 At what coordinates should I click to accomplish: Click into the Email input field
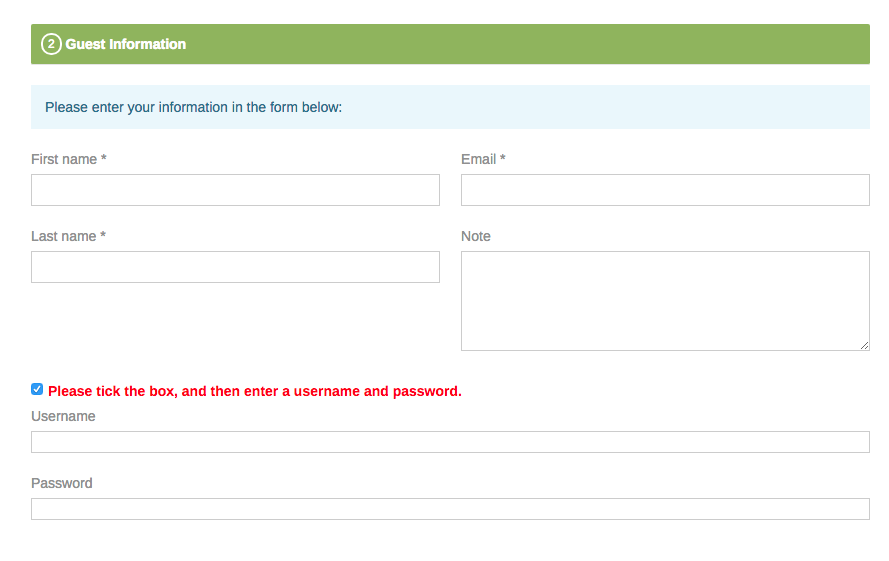pos(665,190)
